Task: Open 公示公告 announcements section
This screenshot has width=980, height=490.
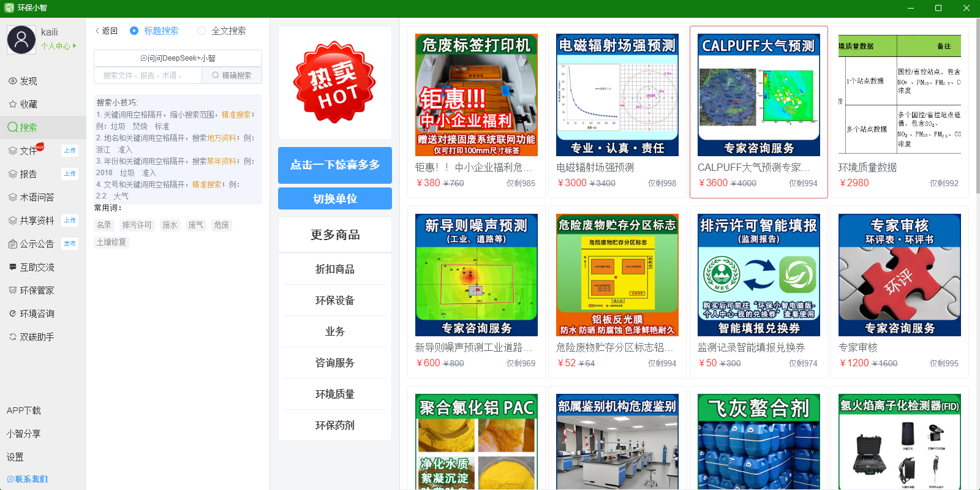Action: click(31, 244)
